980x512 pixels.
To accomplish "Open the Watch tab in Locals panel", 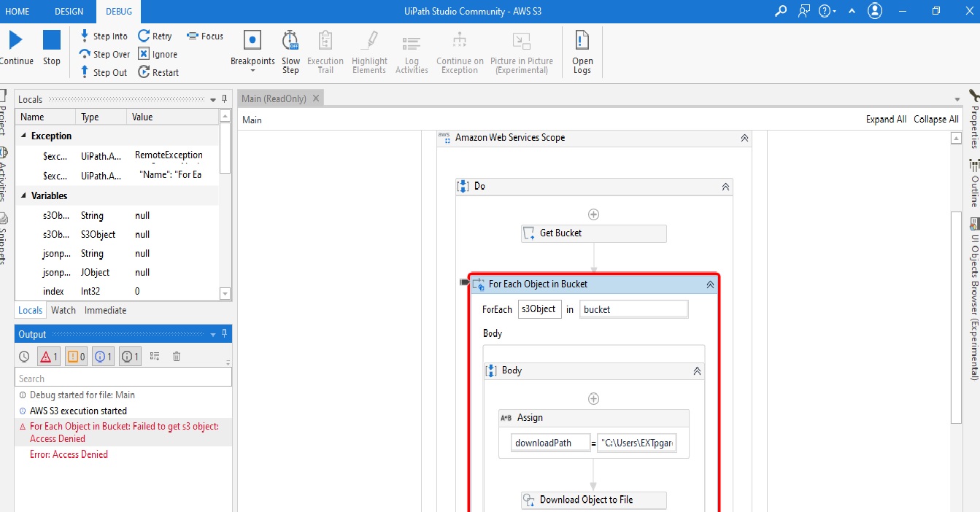I will pos(63,309).
